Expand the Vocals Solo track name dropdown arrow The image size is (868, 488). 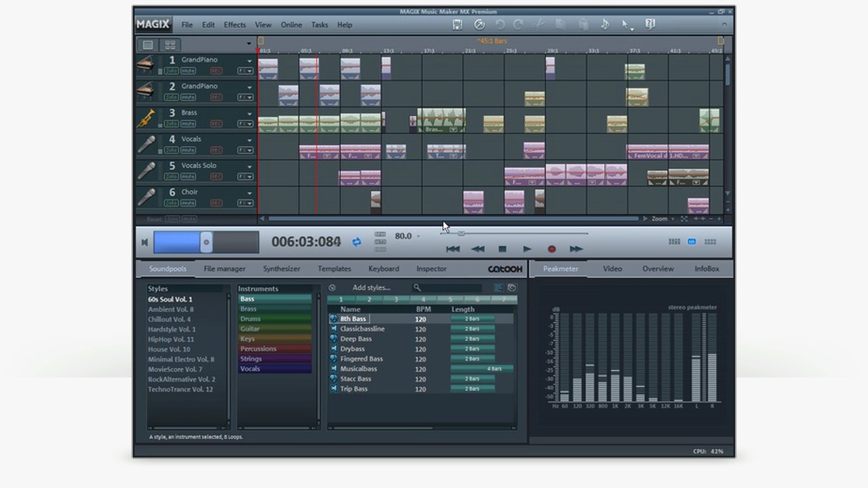click(x=250, y=167)
